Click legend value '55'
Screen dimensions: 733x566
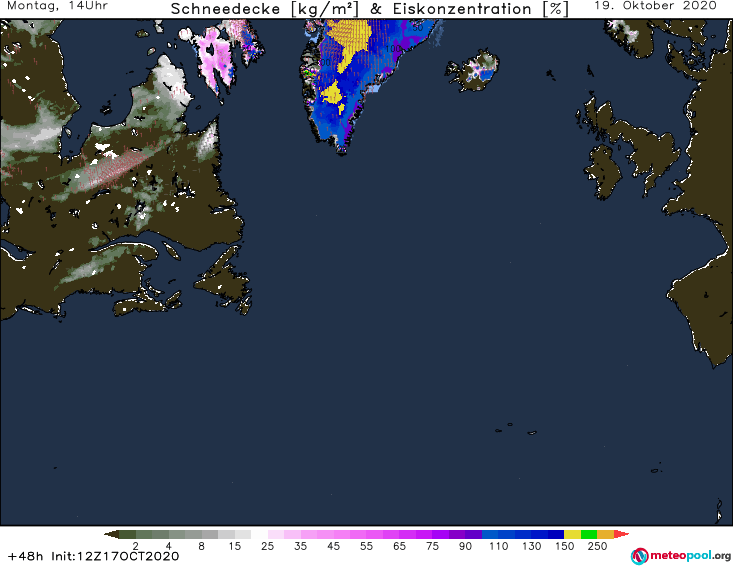(x=366, y=546)
